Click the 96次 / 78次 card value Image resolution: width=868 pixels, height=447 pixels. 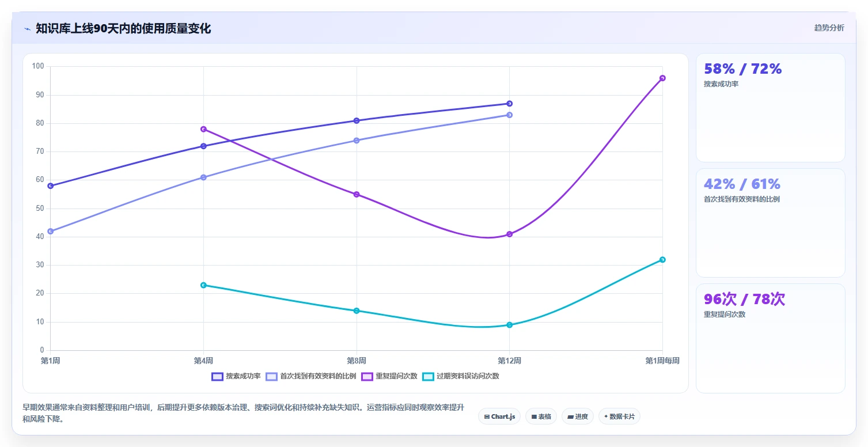[744, 300]
